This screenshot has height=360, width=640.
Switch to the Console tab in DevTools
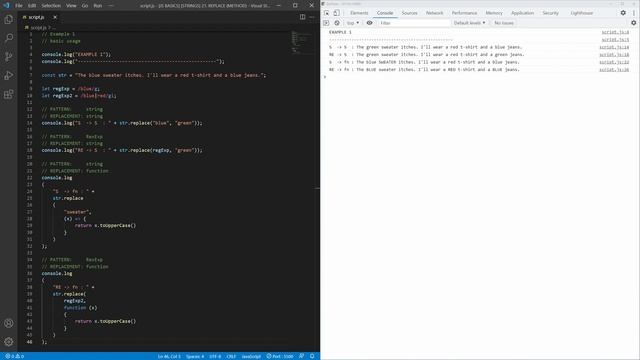(385, 13)
